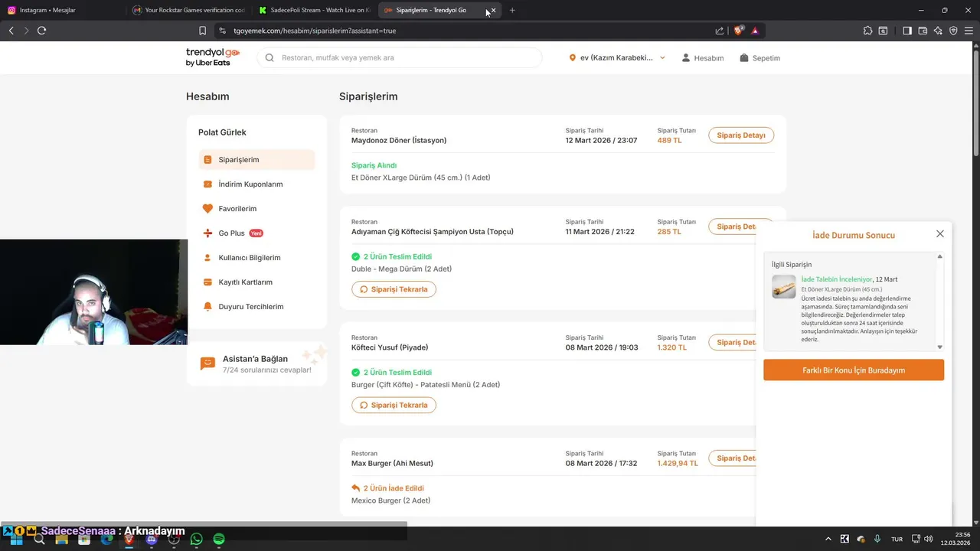Screen dimensions: 980x551
Task: Click the share icon in the address bar
Action: (720, 31)
